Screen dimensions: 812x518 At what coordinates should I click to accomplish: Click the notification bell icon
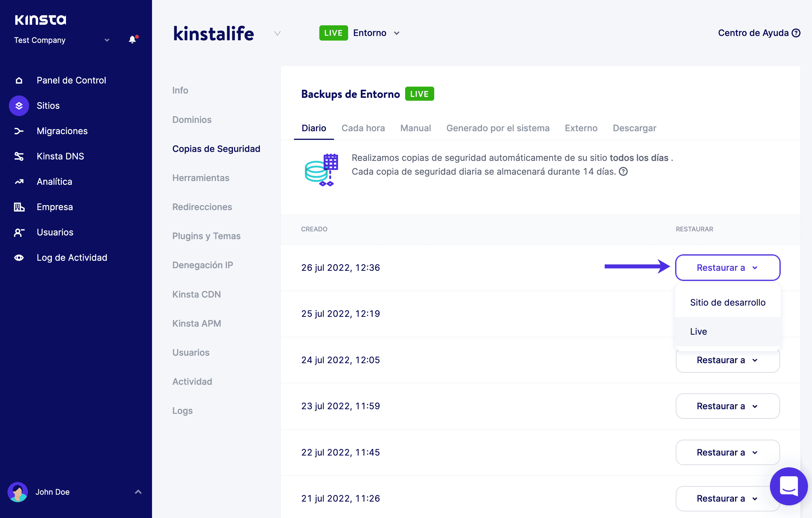tap(132, 40)
